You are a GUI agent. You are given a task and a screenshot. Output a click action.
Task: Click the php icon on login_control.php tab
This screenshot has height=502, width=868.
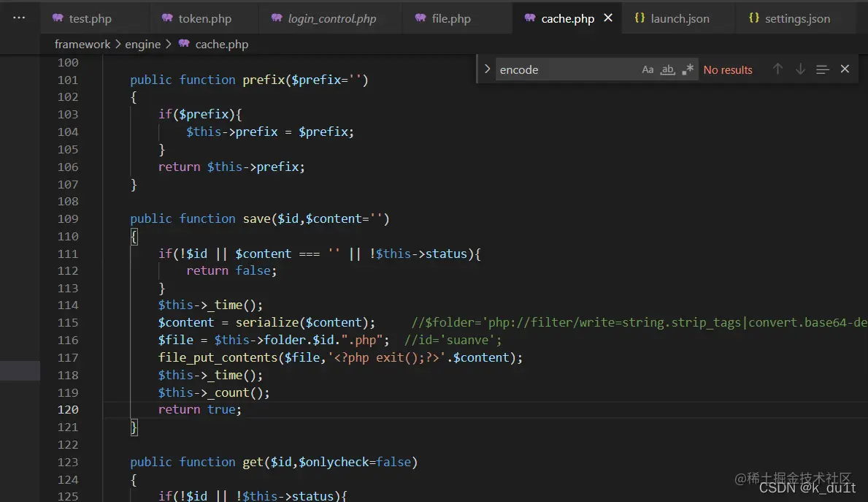pyautogui.click(x=277, y=18)
